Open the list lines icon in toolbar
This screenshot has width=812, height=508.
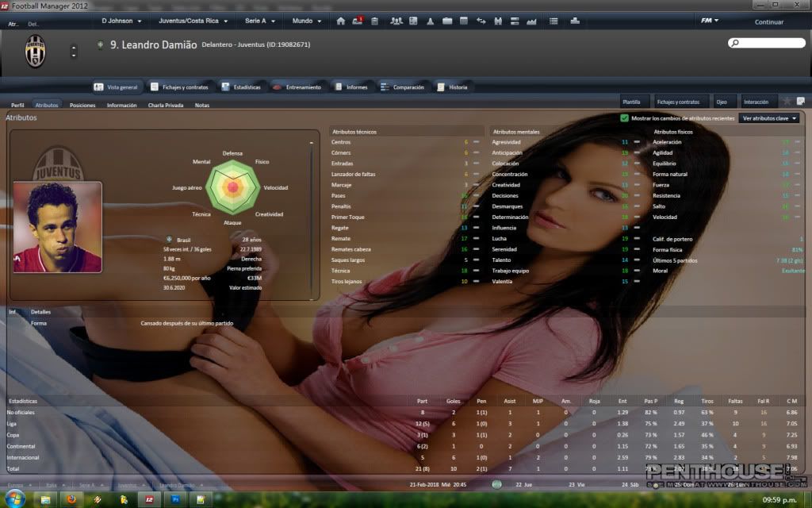553,21
